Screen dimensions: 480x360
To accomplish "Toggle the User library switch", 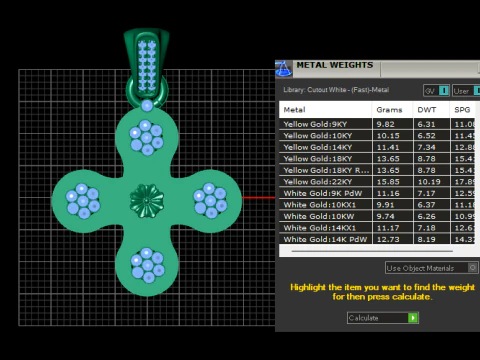I will pyautogui.click(x=466, y=91).
